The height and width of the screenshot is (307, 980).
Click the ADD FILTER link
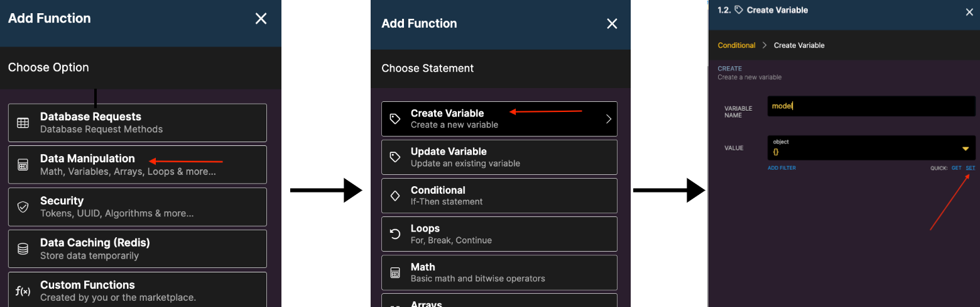click(781, 168)
